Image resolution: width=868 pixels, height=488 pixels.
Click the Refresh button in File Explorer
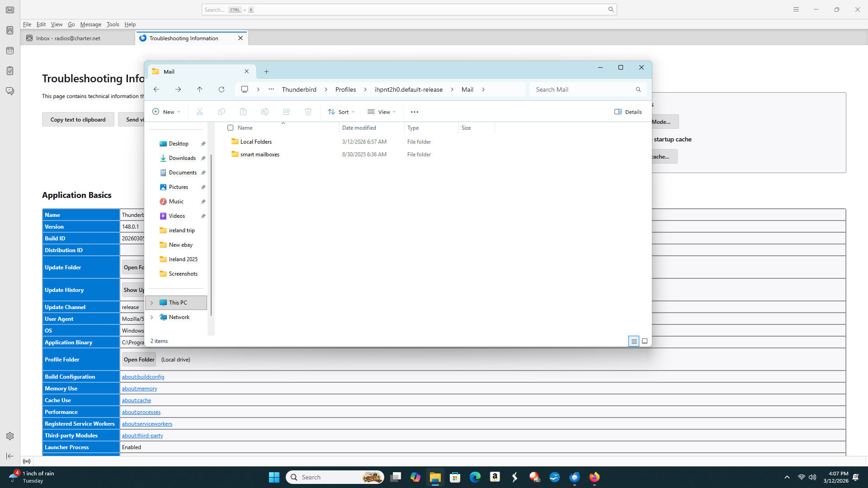coord(222,89)
